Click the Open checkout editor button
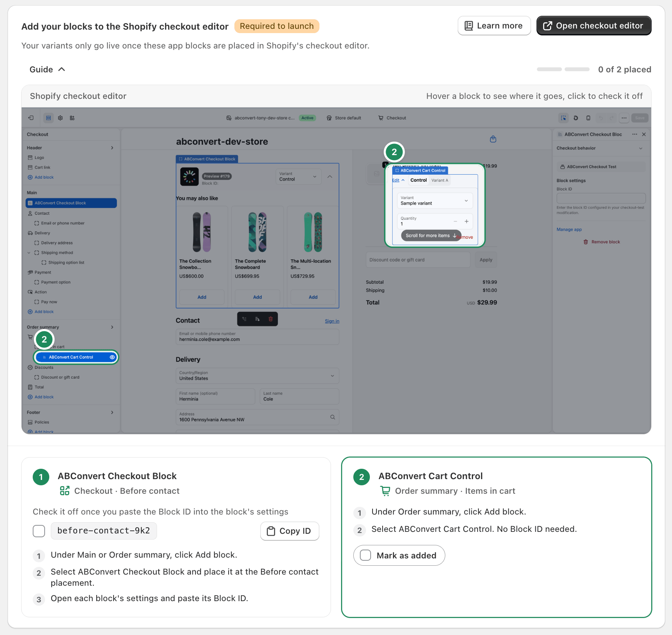The image size is (672, 635). [594, 26]
